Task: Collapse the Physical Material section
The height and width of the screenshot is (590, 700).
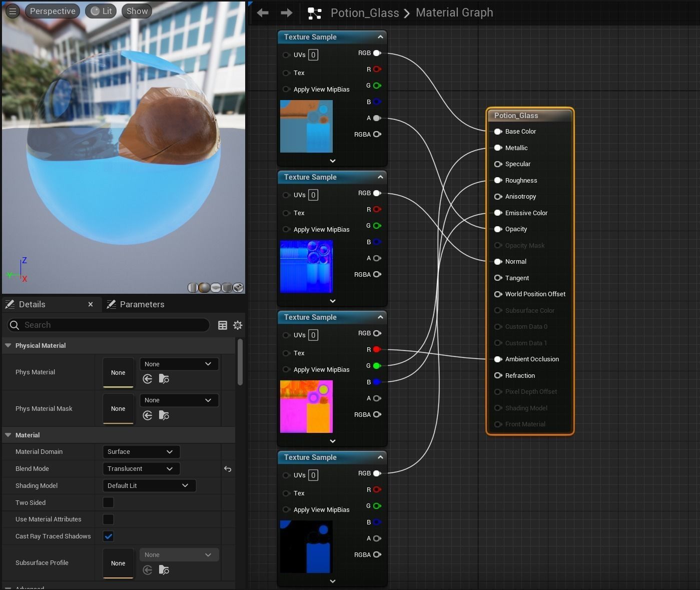Action: 8,346
